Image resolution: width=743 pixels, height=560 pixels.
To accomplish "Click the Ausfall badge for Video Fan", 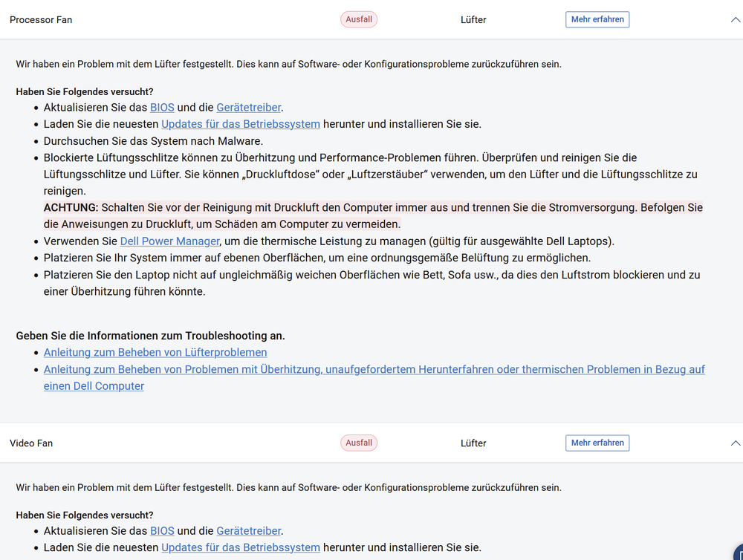I will coord(359,443).
